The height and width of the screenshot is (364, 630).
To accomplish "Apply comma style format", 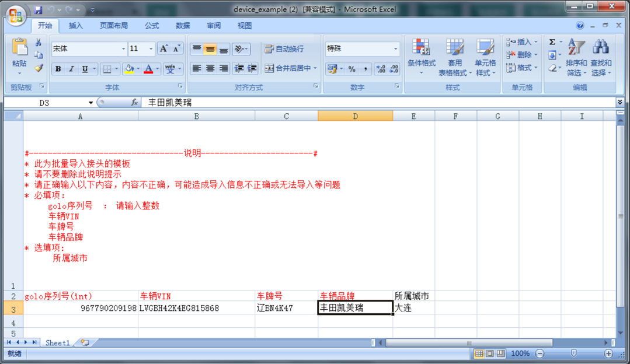I will [x=366, y=69].
